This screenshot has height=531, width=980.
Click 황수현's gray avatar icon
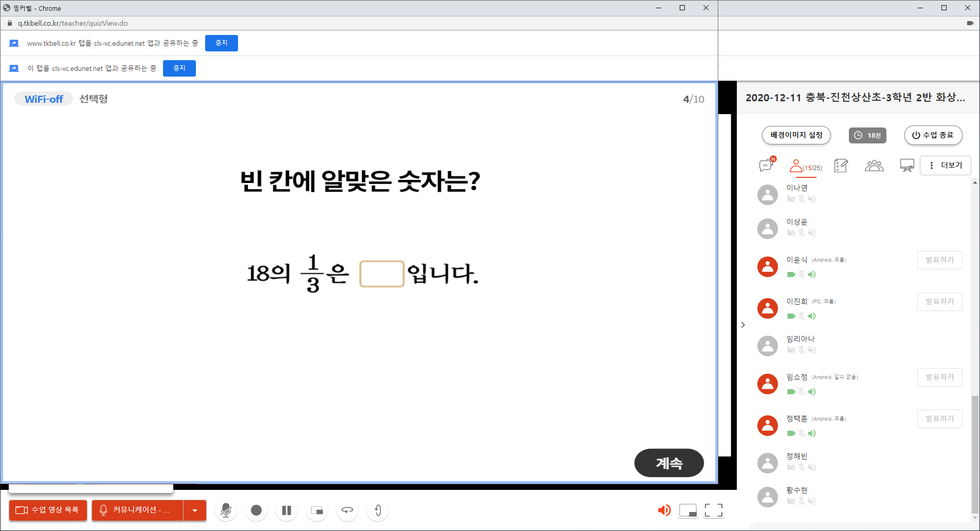(x=768, y=497)
